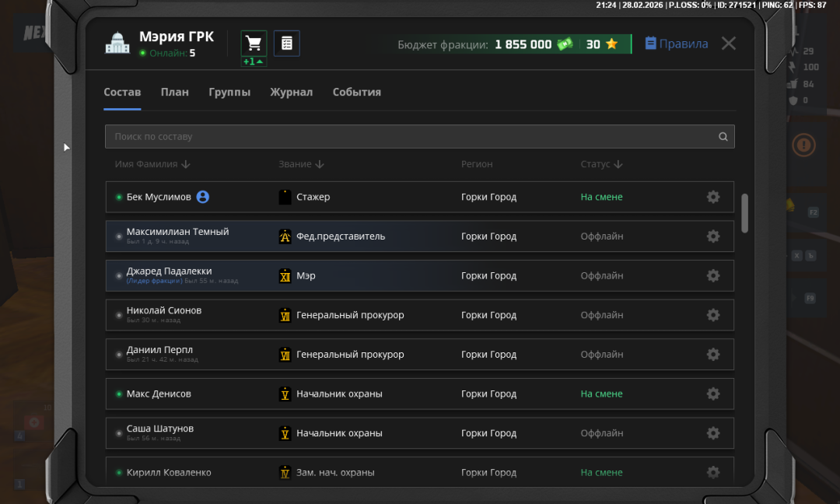Open the calculator icon next to cart

(287, 44)
